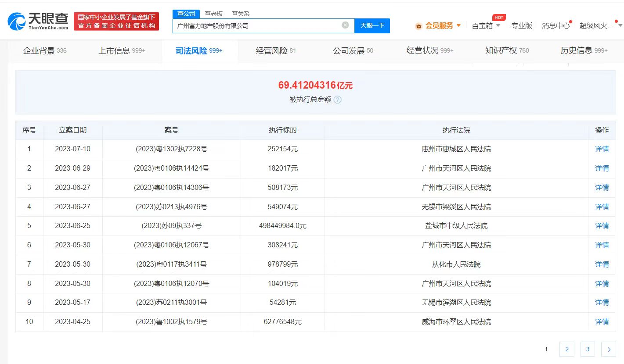
Task: Click court name 无锡市滨湖区人民法院
Action: coord(456,303)
